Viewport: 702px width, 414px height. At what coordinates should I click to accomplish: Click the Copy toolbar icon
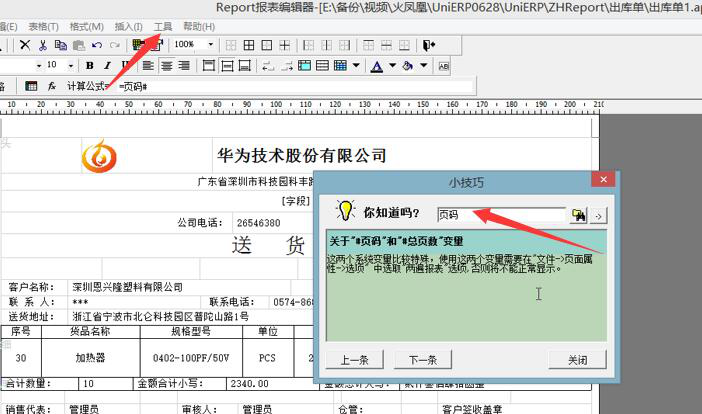tap(60, 45)
